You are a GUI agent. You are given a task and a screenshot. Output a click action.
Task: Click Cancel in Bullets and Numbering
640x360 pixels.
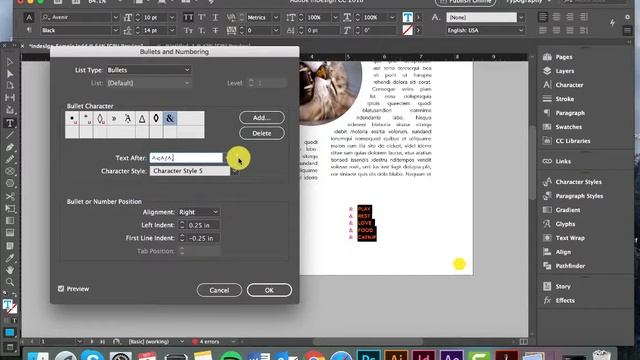tap(219, 290)
